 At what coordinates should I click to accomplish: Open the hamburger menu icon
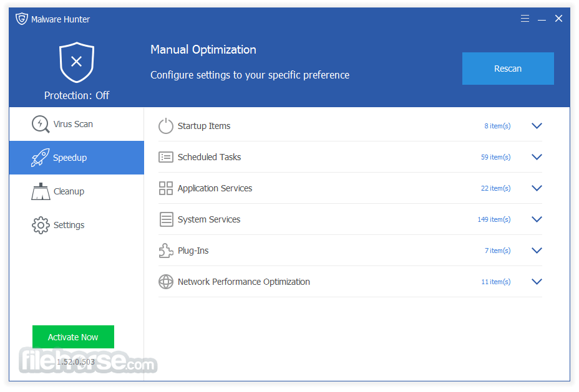pyautogui.click(x=525, y=19)
